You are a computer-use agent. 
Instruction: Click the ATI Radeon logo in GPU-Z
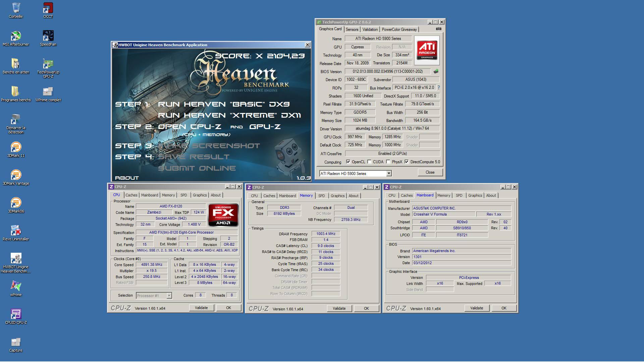tap(427, 50)
